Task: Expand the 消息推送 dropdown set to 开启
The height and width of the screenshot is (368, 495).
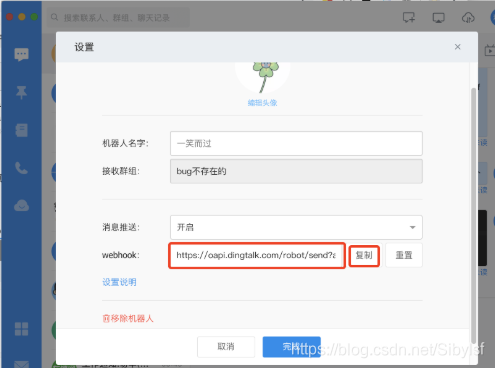Action: coord(296,227)
